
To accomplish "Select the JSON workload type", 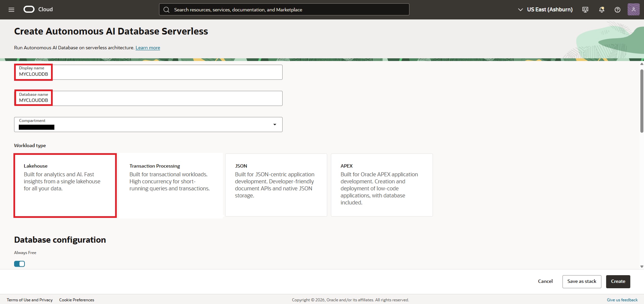I will pyautogui.click(x=276, y=185).
